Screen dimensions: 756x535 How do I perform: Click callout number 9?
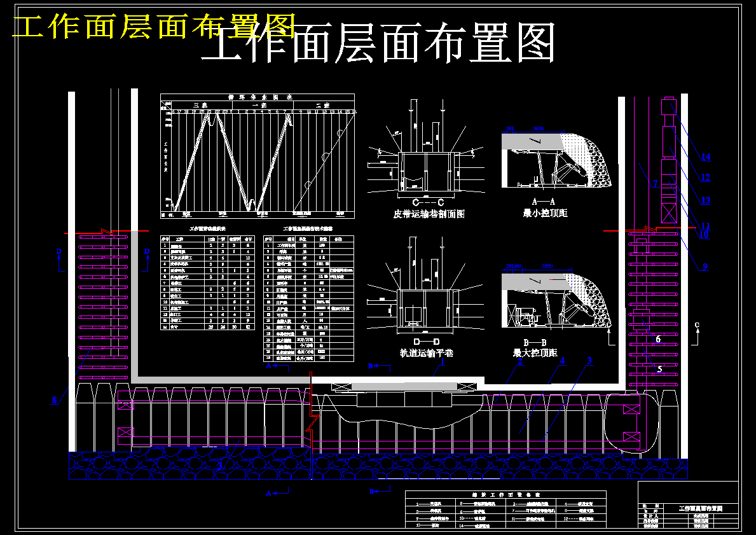coord(705,267)
